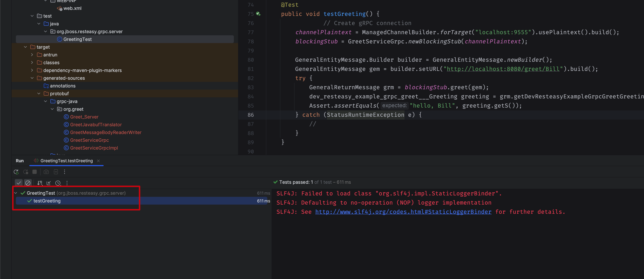Export test results via the export icon
Screen dimensions: 644x279
[56, 172]
